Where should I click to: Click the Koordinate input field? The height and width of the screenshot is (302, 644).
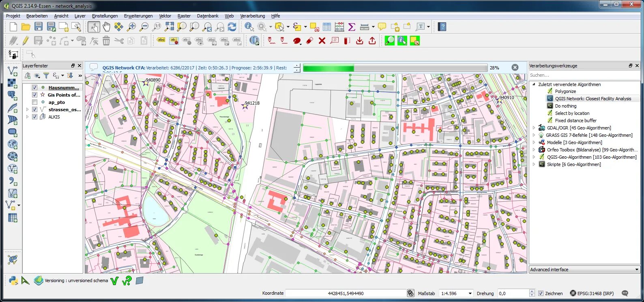[x=346, y=293]
